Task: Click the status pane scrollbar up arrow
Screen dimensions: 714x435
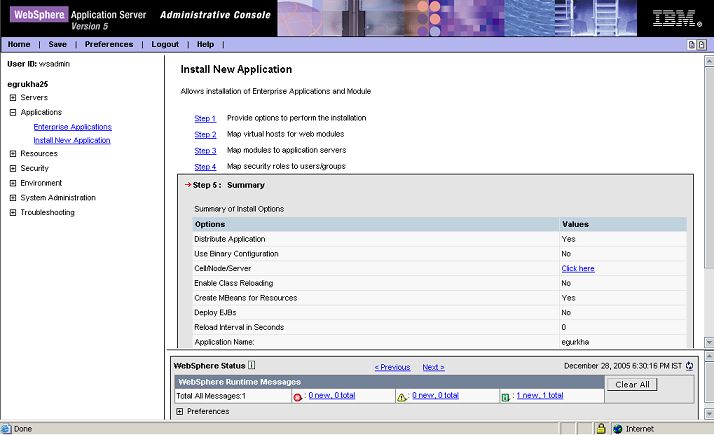Action: (709, 355)
